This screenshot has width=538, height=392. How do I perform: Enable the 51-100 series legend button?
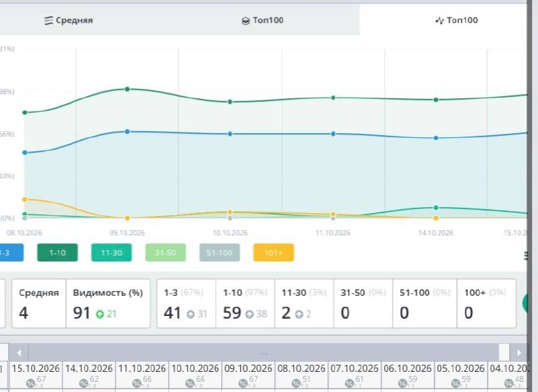220,253
